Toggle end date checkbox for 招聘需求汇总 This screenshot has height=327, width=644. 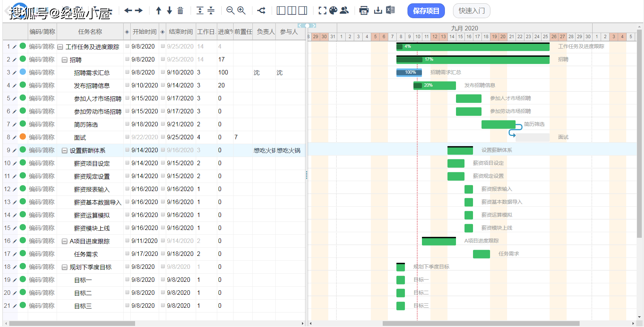point(163,72)
